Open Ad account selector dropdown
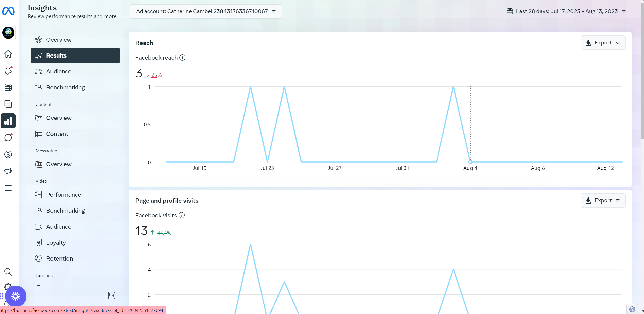This screenshot has height=314, width=644. [x=206, y=11]
